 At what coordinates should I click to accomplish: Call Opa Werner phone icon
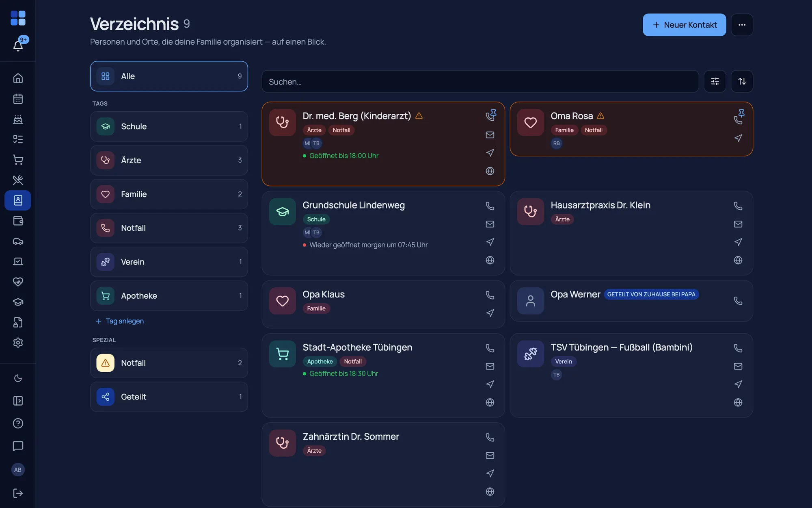point(738,301)
